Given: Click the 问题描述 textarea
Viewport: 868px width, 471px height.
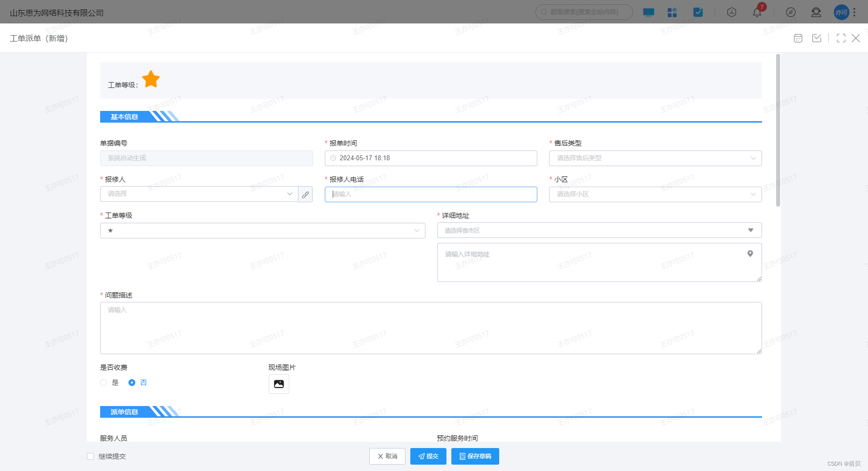Looking at the screenshot, I should coord(431,328).
